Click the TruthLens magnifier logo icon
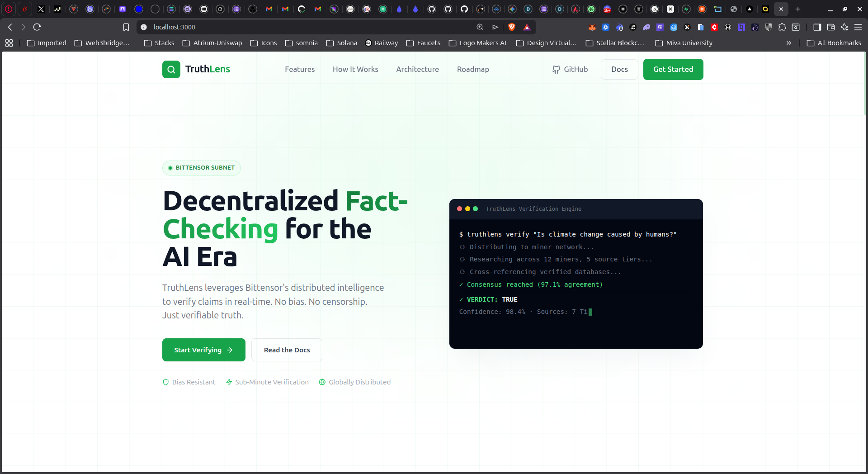The width and height of the screenshot is (868, 474). coord(171,70)
